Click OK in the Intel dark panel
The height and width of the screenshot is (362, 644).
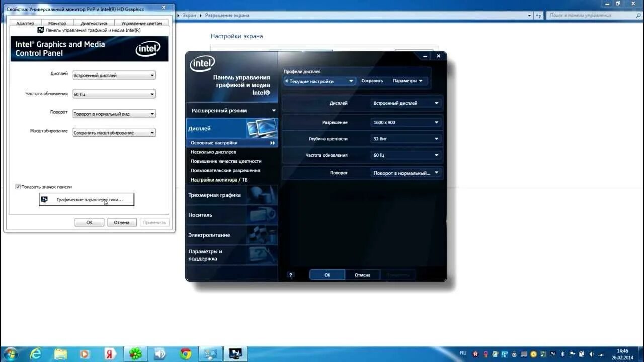tap(327, 275)
